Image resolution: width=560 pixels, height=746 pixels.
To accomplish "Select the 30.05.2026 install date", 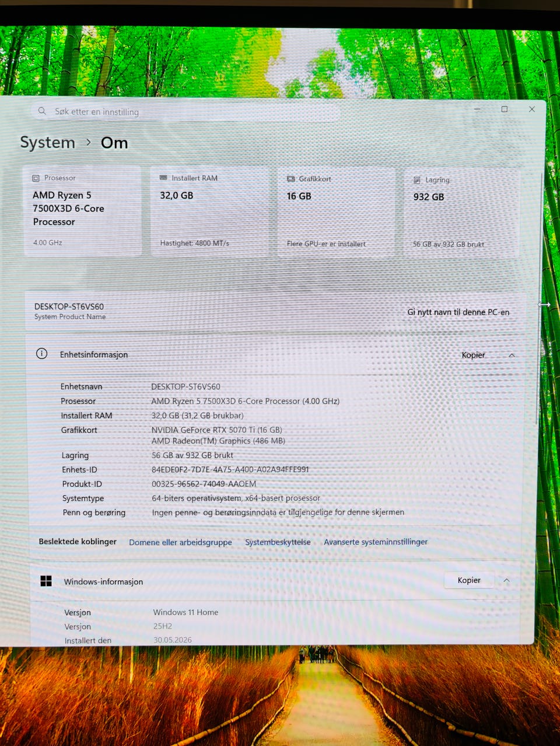I will 173,640.
